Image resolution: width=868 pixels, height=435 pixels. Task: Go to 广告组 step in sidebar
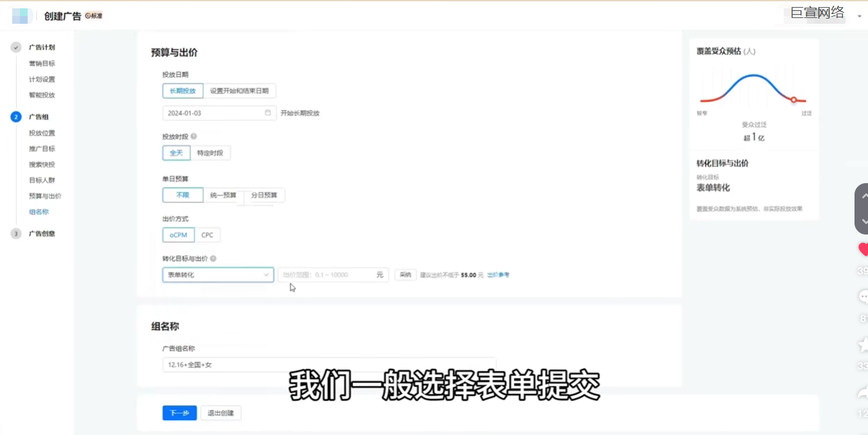[39, 117]
